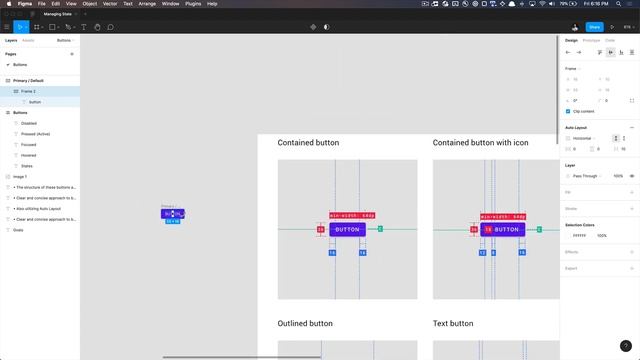Select the Move tool in the toolbar

pyautogui.click(x=19, y=27)
